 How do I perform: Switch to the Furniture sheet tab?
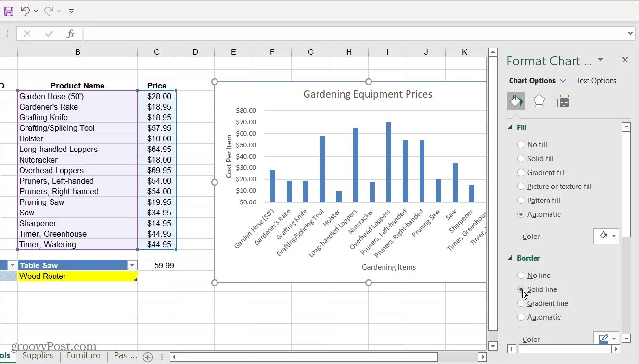[83, 356]
